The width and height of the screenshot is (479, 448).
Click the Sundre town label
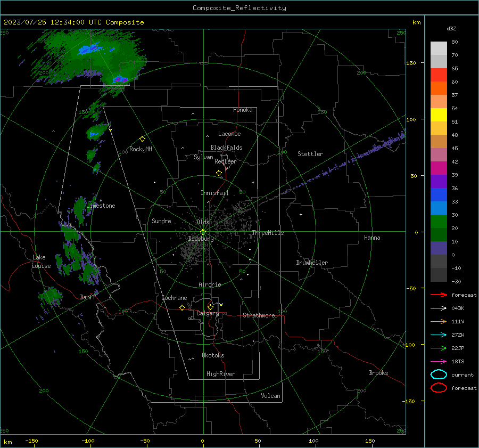(x=161, y=221)
